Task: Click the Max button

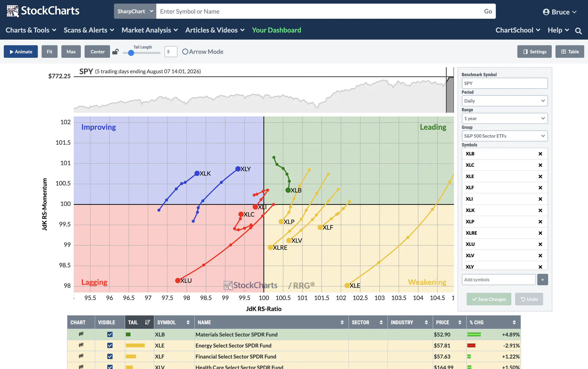Action: [x=71, y=52]
